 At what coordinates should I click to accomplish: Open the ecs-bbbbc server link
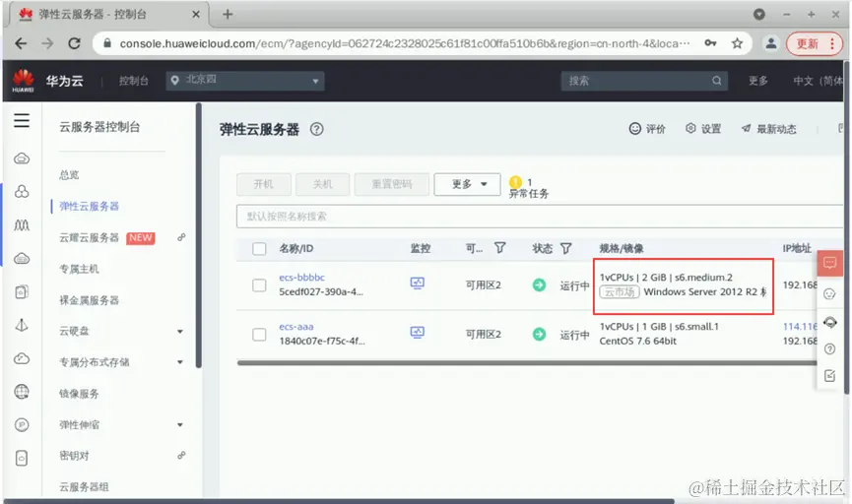coord(302,277)
